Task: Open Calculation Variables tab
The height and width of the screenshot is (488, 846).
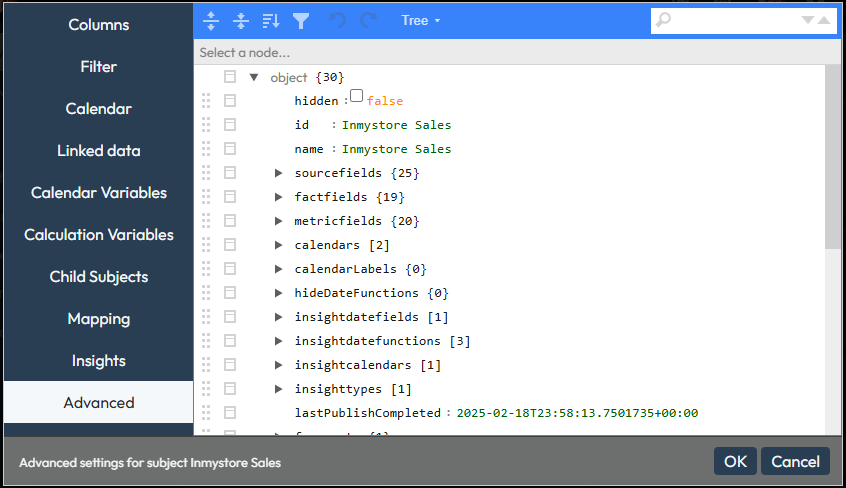Action: pyautogui.click(x=98, y=235)
